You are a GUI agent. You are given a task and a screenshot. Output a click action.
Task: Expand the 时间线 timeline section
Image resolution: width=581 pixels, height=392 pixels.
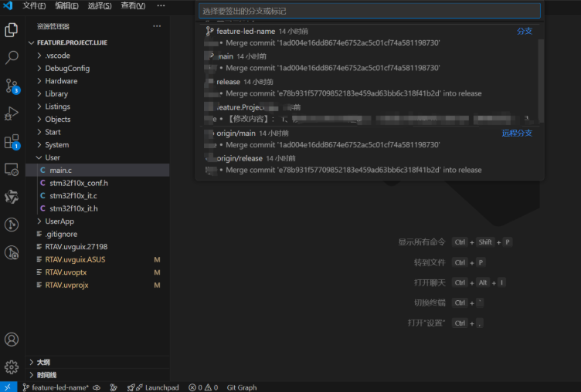(97, 375)
